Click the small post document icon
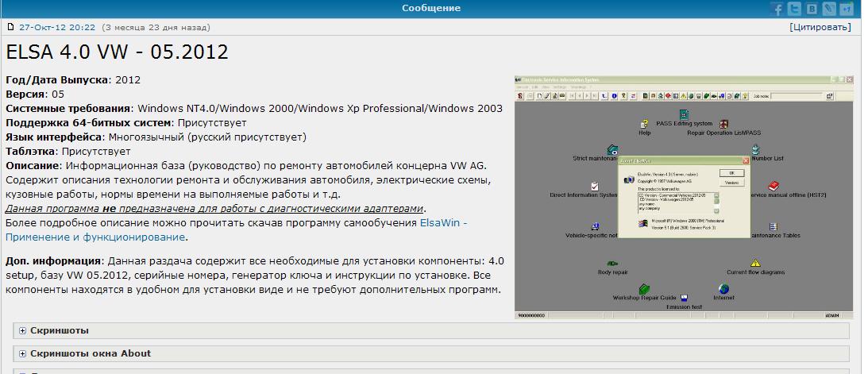 (x=10, y=26)
